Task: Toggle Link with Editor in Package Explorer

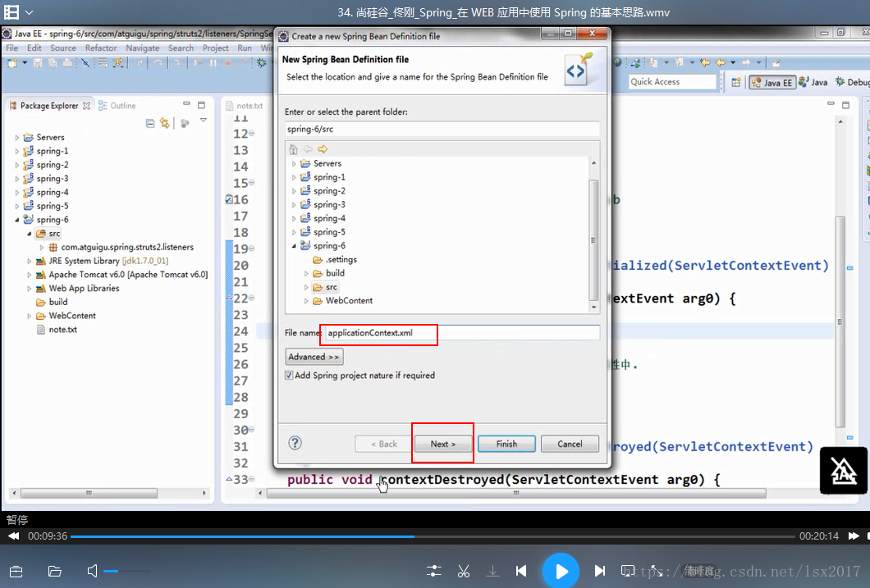Action: point(165,123)
